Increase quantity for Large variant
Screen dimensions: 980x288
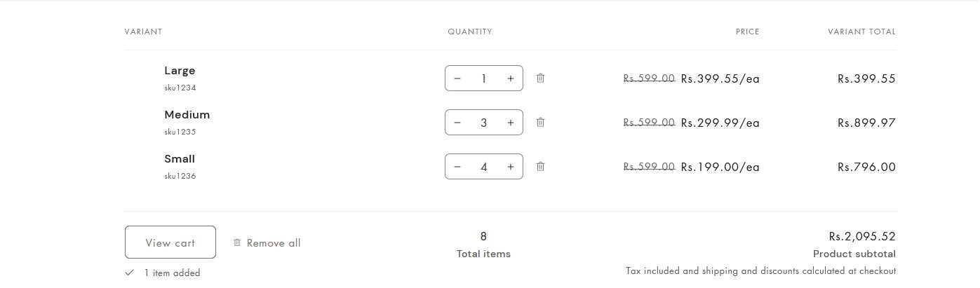tap(511, 78)
